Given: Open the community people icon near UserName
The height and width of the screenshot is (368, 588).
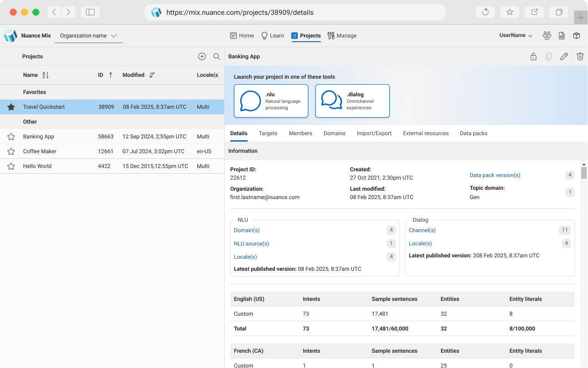Looking at the screenshot, I should [547, 36].
